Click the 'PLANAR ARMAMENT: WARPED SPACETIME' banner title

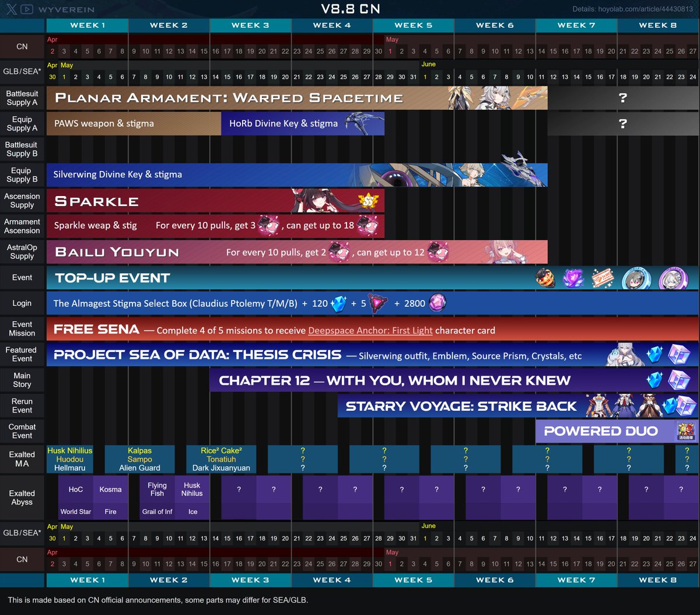229,98
